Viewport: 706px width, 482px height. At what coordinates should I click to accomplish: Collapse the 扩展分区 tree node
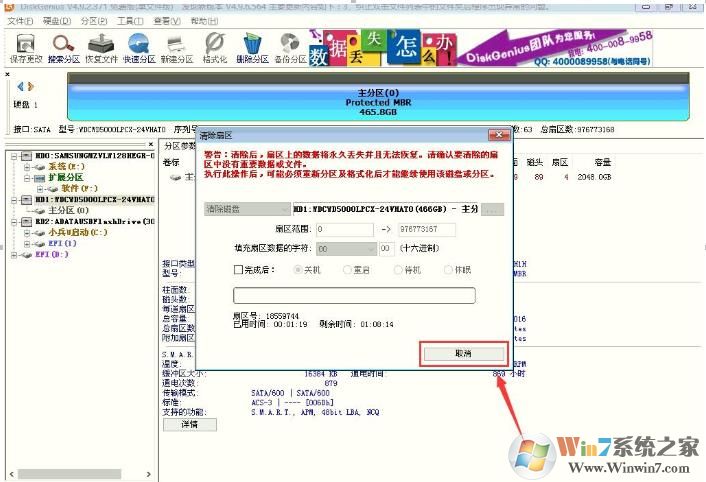pos(27,178)
